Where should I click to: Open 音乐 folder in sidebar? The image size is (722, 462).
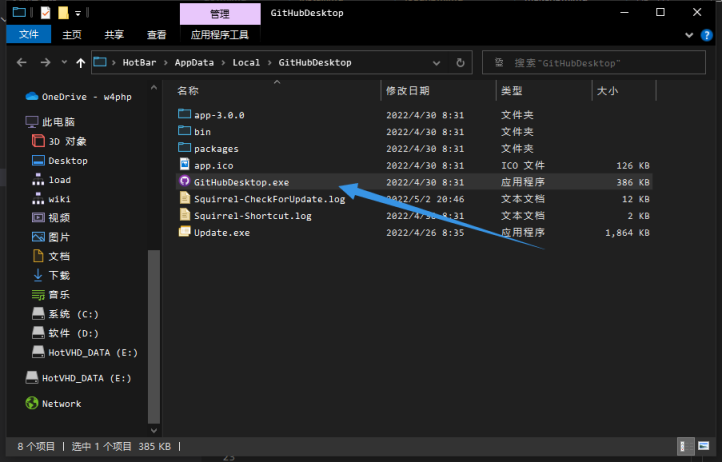click(x=51, y=295)
